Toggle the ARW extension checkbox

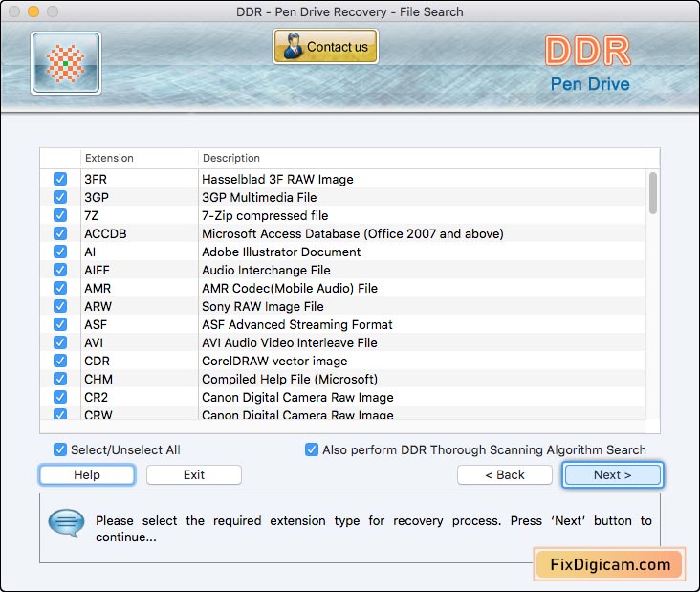[60, 306]
